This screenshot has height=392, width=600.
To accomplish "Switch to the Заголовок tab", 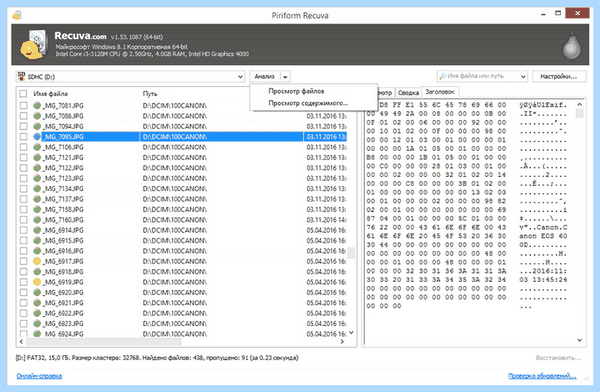I will tap(440, 92).
